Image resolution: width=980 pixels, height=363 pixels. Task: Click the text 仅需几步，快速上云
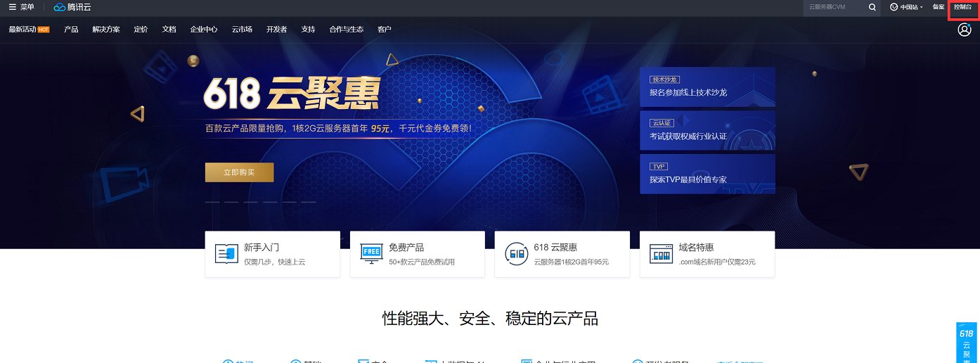click(275, 262)
